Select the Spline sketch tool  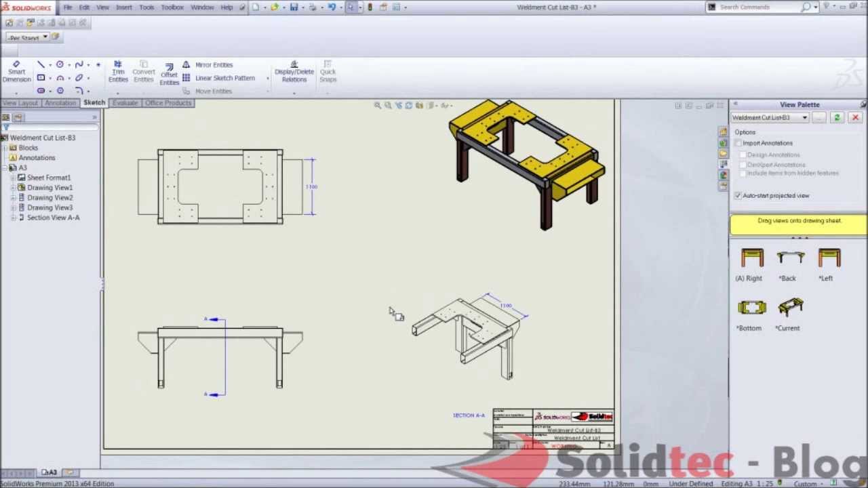(79, 64)
